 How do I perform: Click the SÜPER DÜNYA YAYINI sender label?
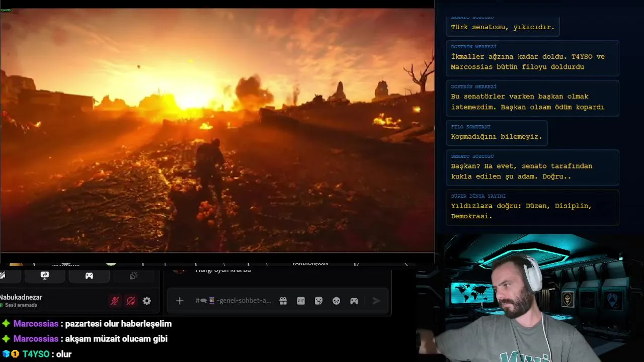tap(478, 196)
